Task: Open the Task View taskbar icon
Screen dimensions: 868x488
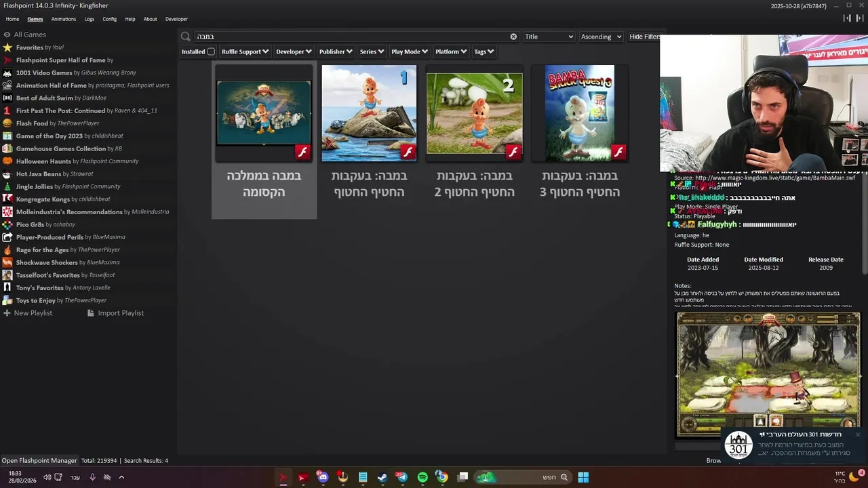Action: click(x=462, y=477)
